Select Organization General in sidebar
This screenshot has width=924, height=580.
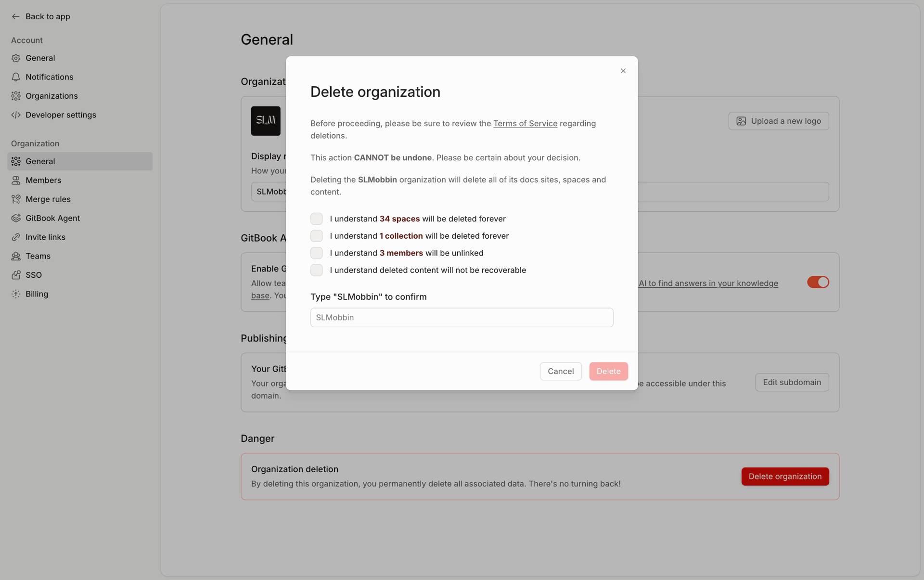[80, 161]
